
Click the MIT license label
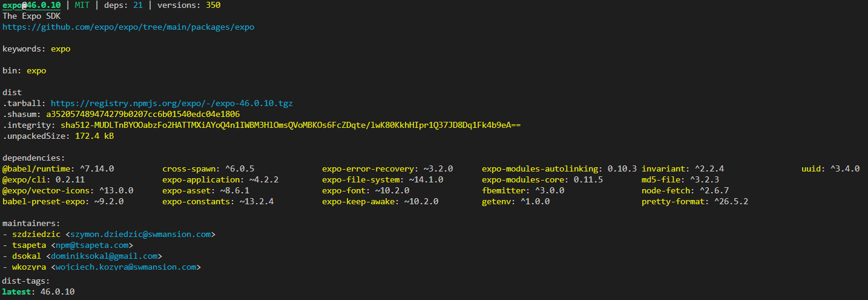pyautogui.click(x=82, y=5)
